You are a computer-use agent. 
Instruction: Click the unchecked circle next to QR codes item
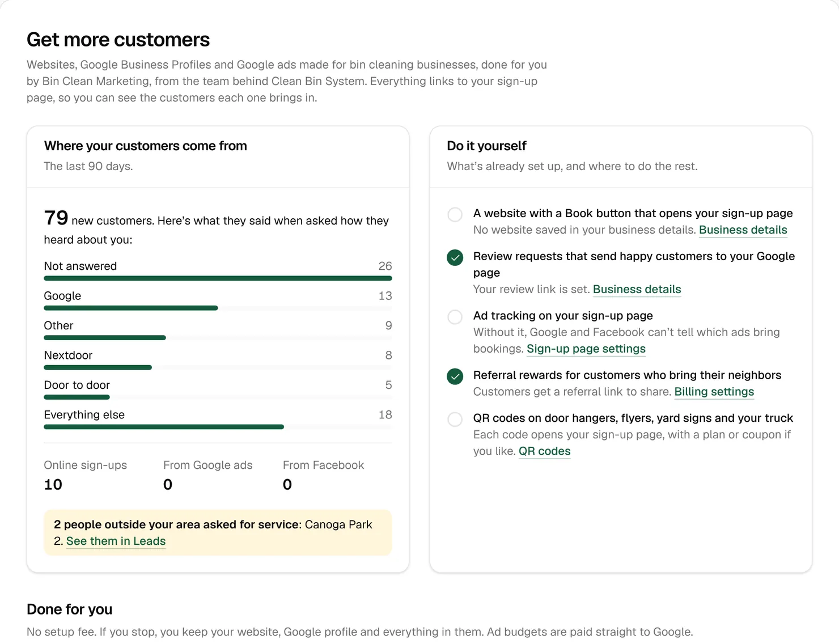(x=455, y=419)
